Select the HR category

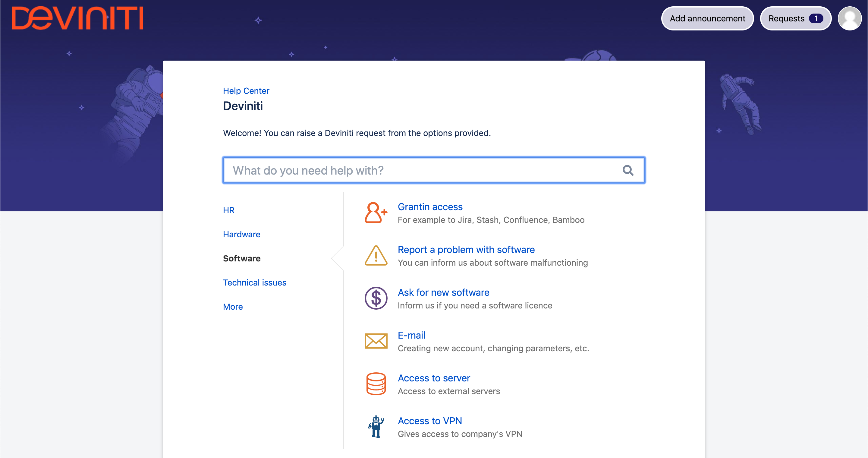point(228,210)
